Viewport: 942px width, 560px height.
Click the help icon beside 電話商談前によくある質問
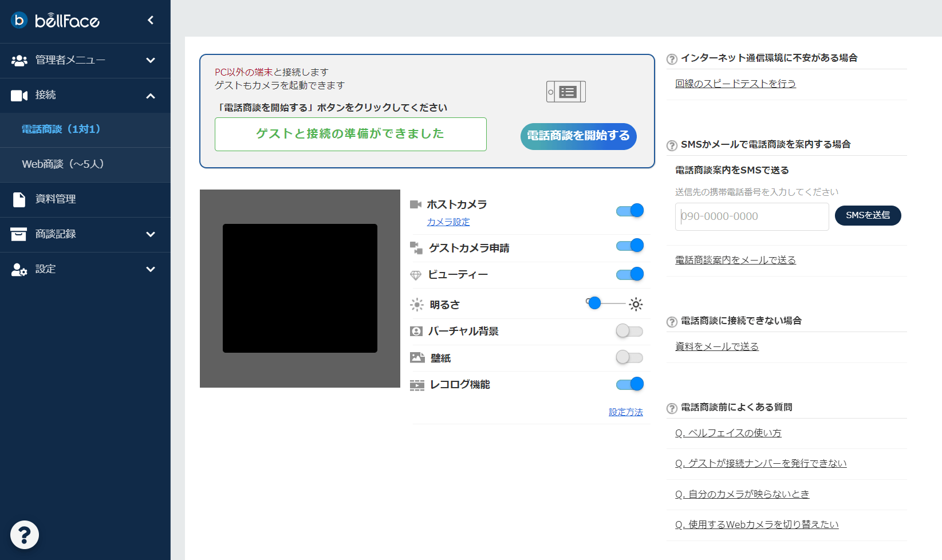pyautogui.click(x=672, y=408)
